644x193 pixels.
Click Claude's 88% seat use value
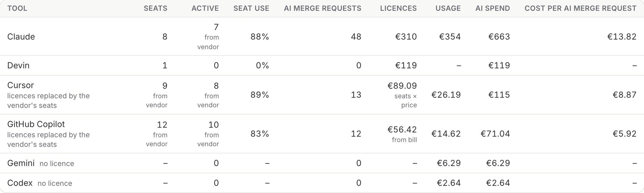click(x=260, y=37)
